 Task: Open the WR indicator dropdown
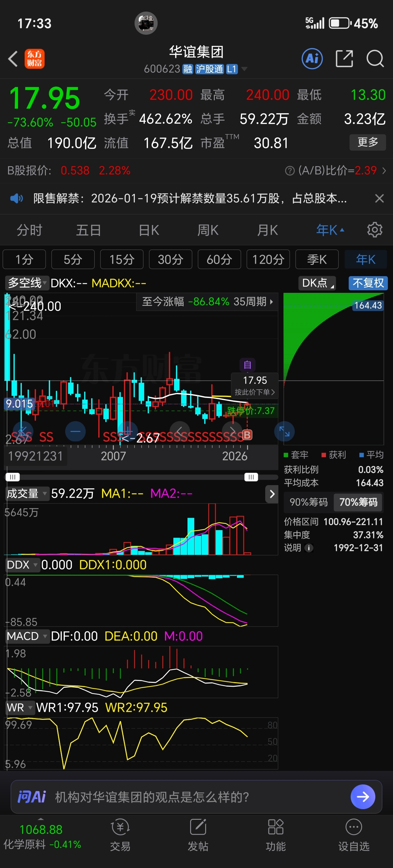(x=20, y=708)
